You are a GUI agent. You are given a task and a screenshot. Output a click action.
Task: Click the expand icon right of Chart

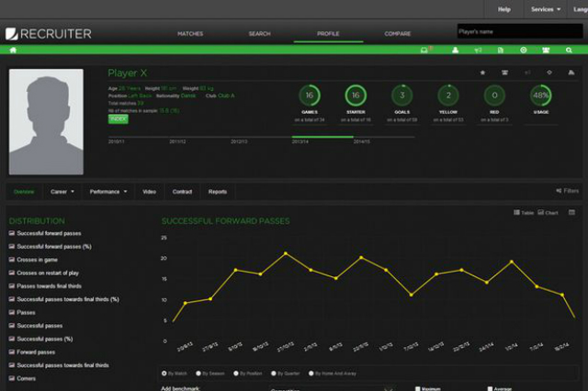click(571, 213)
